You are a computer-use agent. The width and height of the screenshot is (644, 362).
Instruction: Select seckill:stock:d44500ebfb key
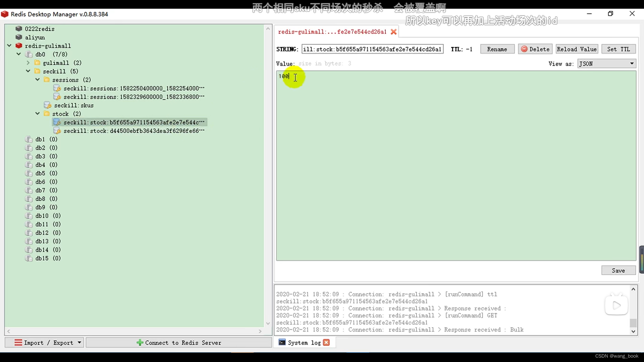click(x=134, y=131)
